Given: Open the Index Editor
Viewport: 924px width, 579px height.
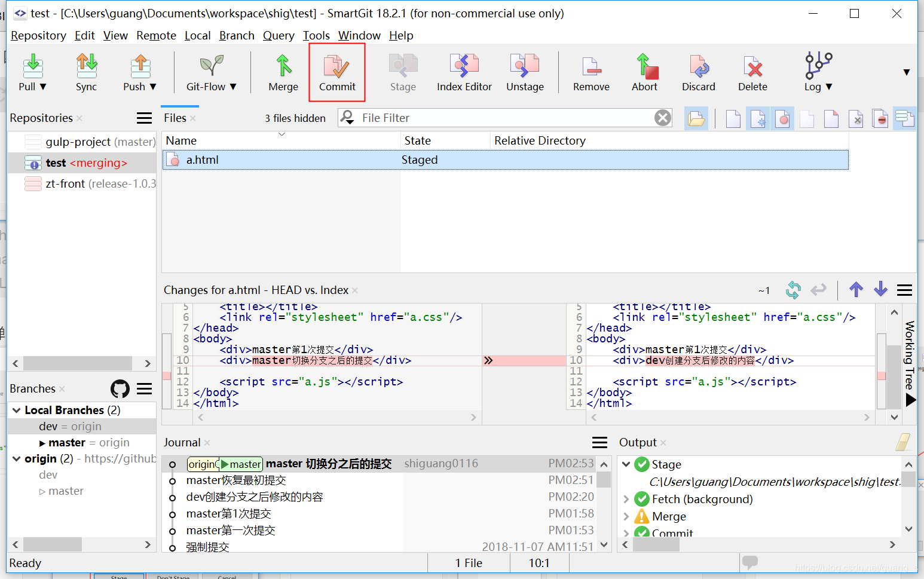Looking at the screenshot, I should (464, 66).
